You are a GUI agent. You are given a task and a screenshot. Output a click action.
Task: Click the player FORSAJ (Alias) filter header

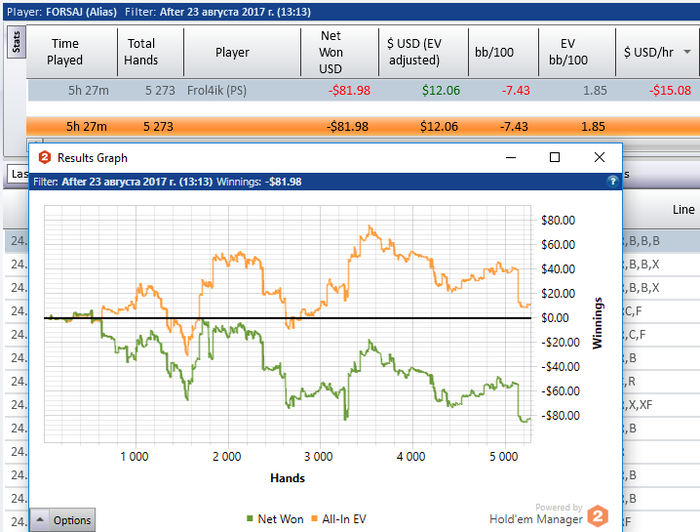tap(62, 12)
